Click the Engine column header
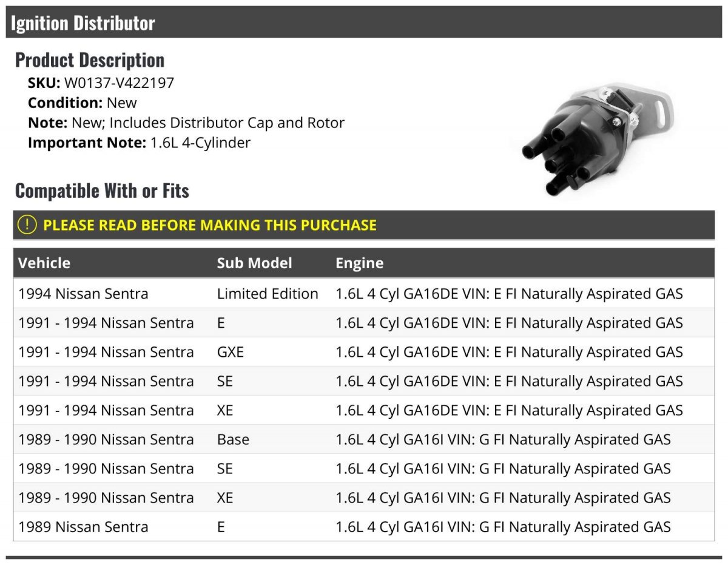This screenshot has height=565, width=728. pyautogui.click(x=360, y=263)
